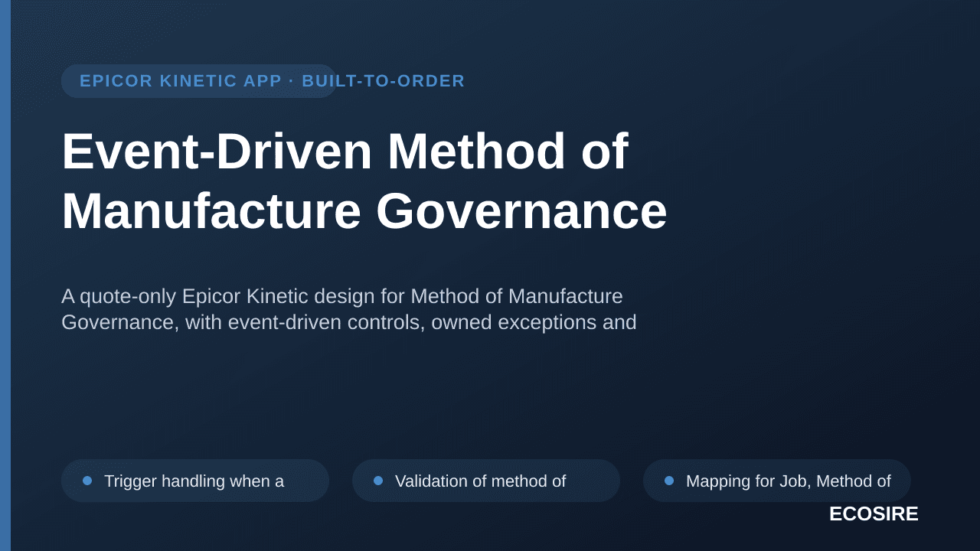This screenshot has height=551, width=980.
Task: Click the 'Manufacture Governance' heading line
Action: pos(364,210)
